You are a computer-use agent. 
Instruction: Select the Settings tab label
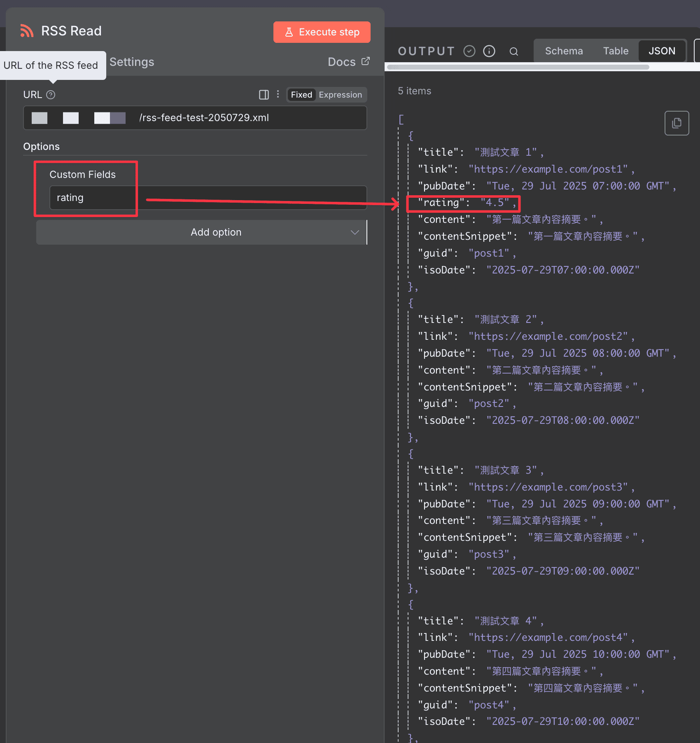(132, 62)
